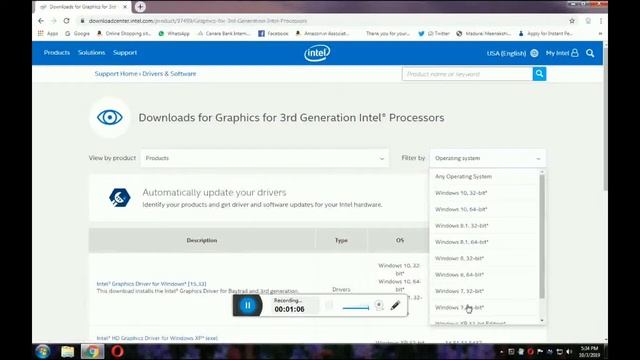640x360 pixels.
Task: Click the dropdown list scroll-down arrow
Action: (542, 320)
